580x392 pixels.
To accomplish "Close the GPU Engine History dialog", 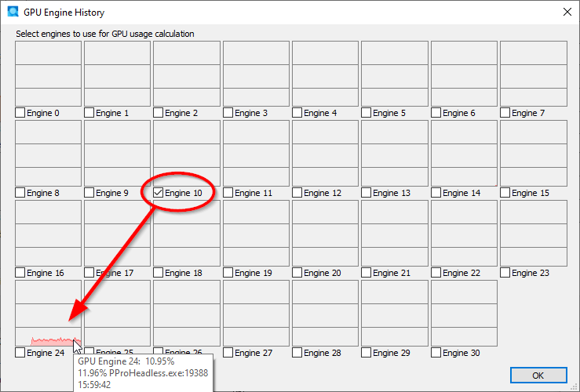I will pyautogui.click(x=567, y=13).
